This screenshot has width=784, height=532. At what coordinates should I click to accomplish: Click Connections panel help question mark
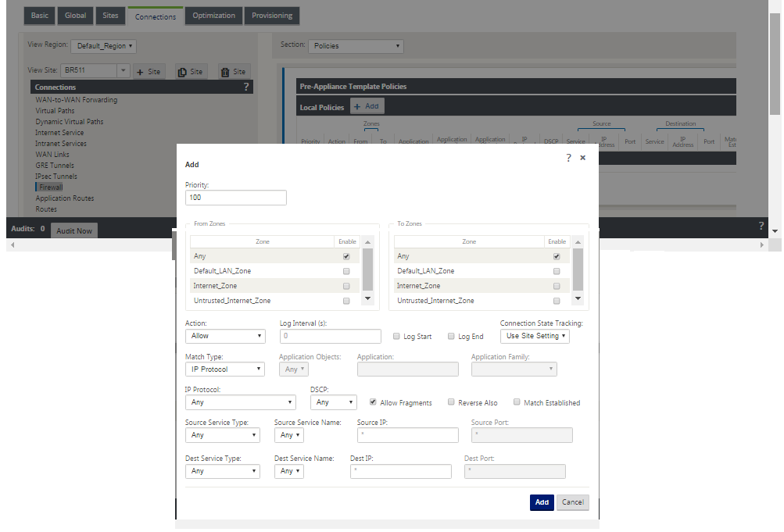[x=246, y=87]
